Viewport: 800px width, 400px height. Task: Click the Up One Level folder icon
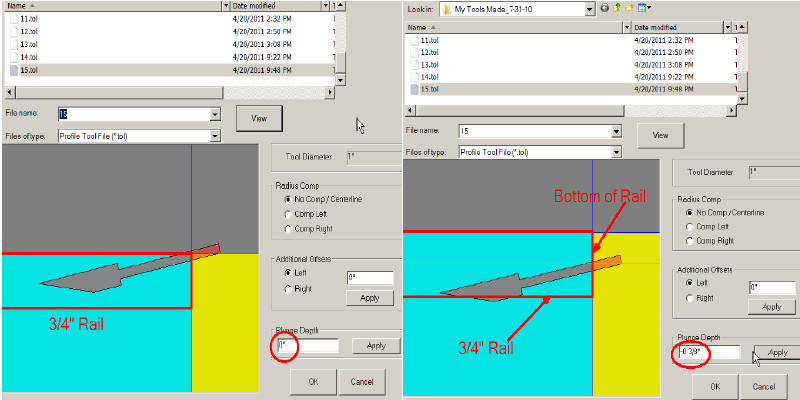[617, 9]
